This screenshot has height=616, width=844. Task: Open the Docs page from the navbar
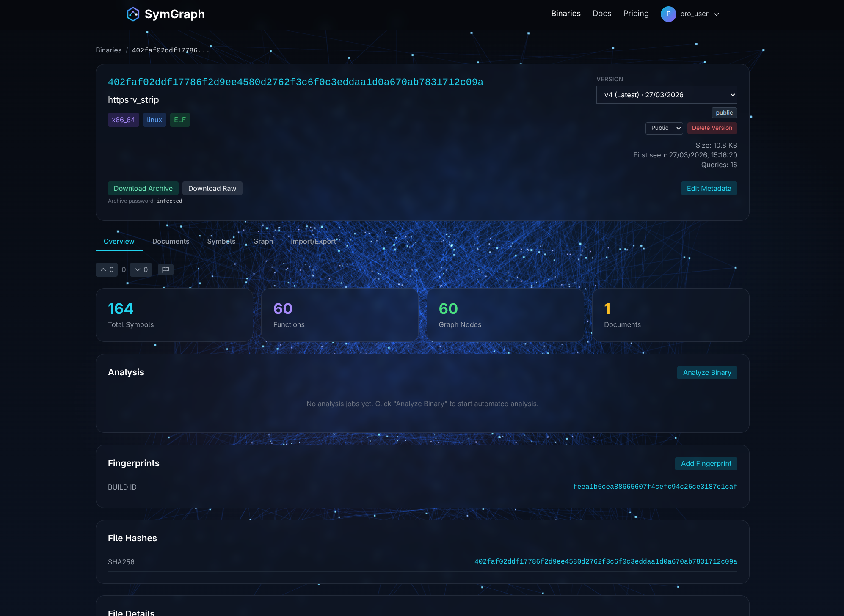[601, 14]
